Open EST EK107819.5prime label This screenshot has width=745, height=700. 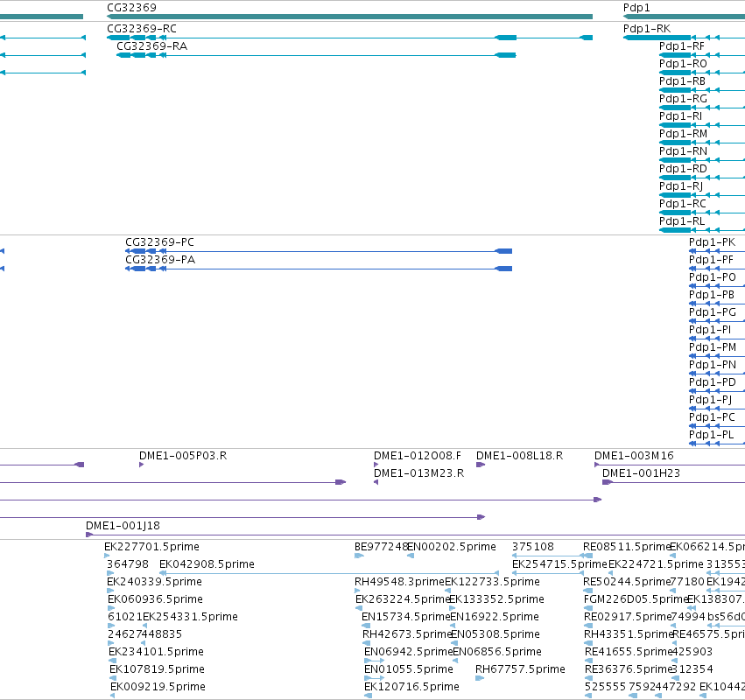tap(157, 669)
